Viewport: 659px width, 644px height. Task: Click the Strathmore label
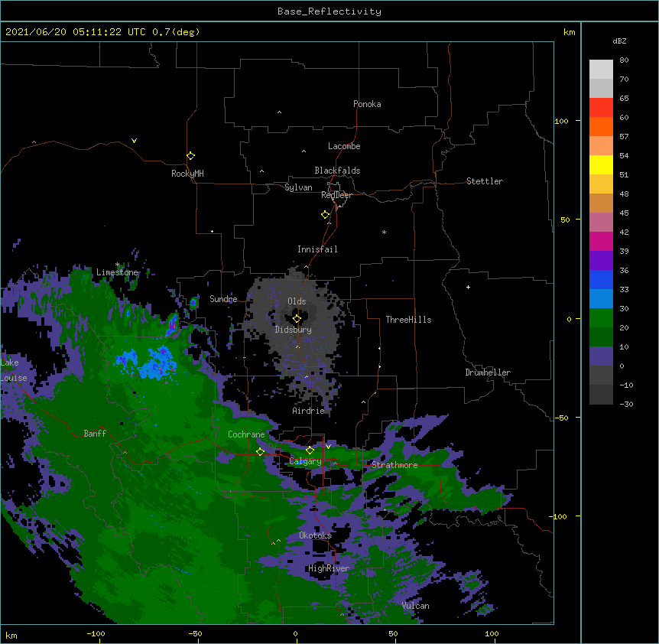[x=394, y=465]
